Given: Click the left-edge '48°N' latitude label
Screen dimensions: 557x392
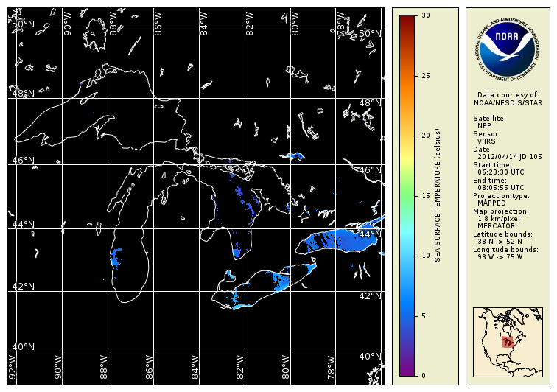Looking at the screenshot, I should [23, 94].
